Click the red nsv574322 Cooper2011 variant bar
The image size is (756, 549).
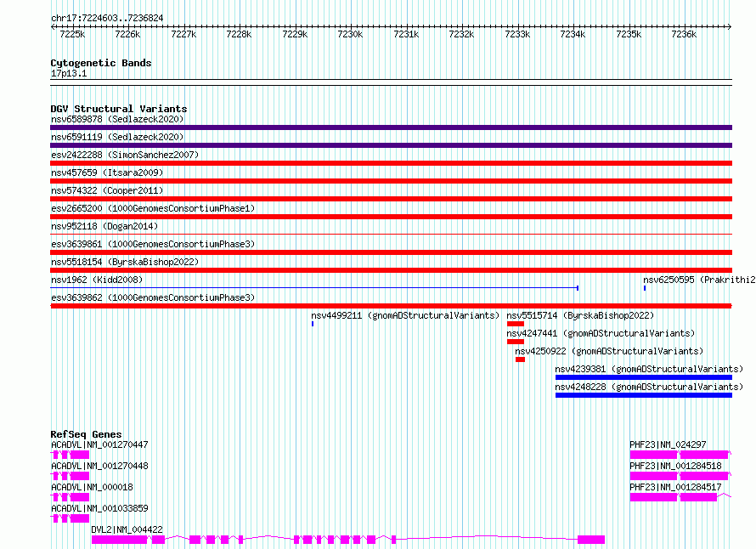pyautogui.click(x=391, y=199)
